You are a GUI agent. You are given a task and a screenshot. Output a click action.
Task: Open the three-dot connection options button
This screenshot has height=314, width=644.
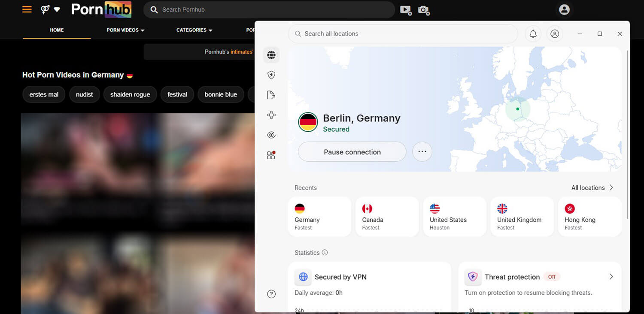point(422,152)
